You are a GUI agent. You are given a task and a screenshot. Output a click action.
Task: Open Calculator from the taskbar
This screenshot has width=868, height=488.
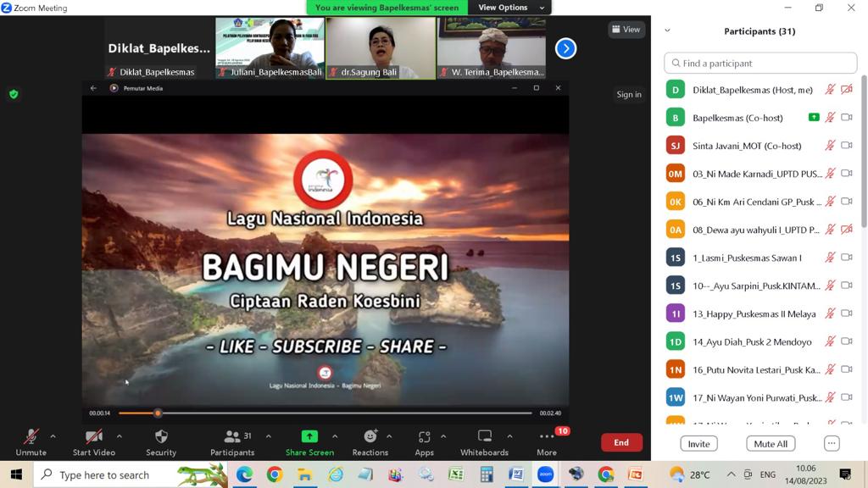click(x=487, y=474)
